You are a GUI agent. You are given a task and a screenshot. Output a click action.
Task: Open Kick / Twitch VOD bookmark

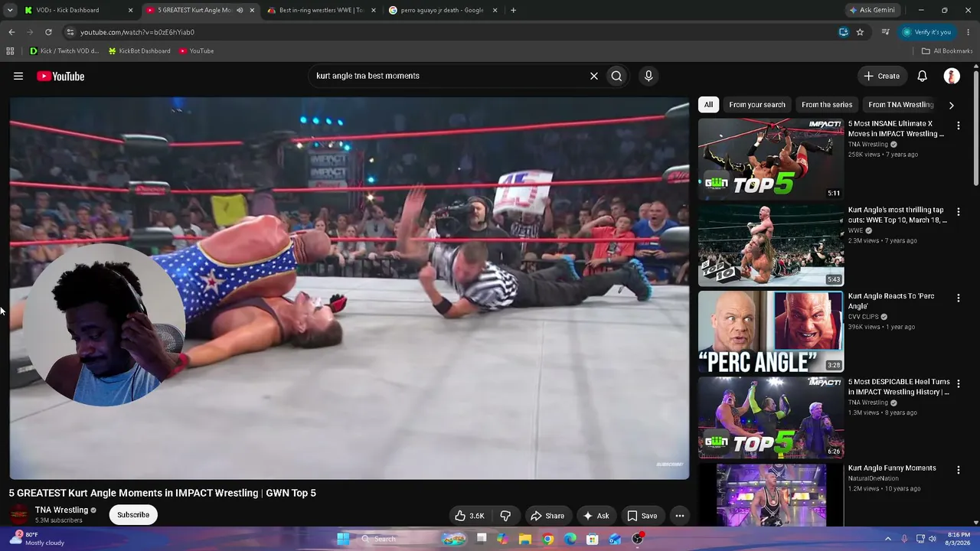pyautogui.click(x=64, y=51)
